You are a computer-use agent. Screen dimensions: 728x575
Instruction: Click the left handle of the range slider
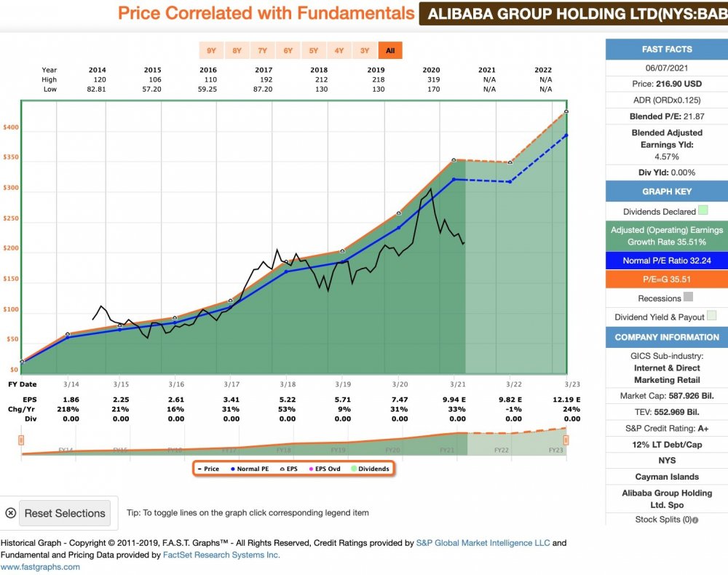[21, 440]
